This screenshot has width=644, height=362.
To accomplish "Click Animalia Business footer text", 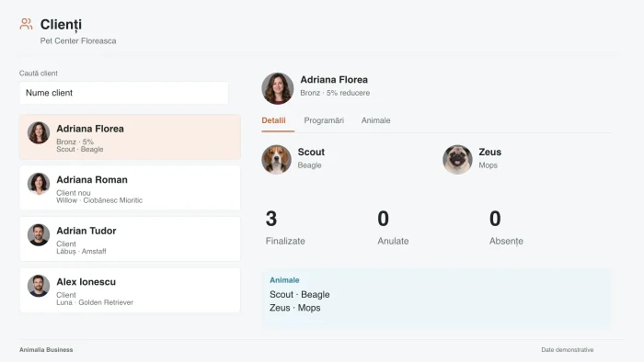I will tap(46, 350).
